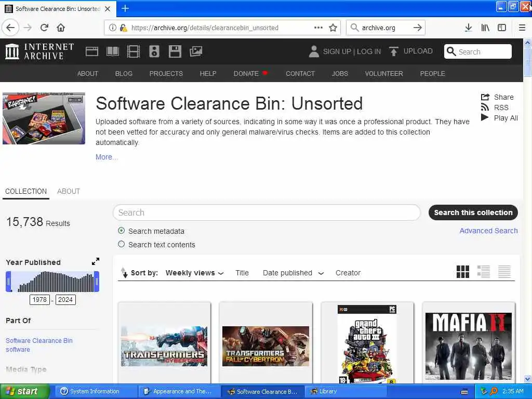Open the Date published sort dropdown
The width and height of the screenshot is (532, 399).
pos(294,273)
